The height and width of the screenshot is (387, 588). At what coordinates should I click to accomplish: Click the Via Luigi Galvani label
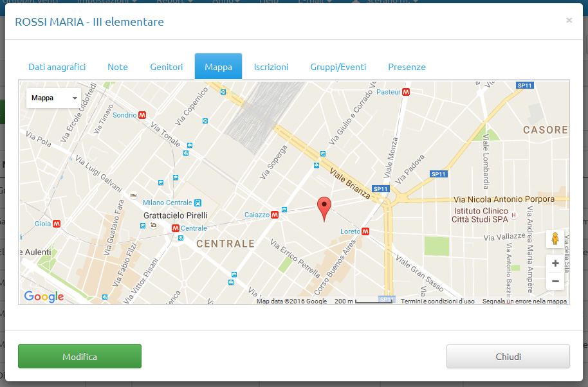[x=99, y=174]
